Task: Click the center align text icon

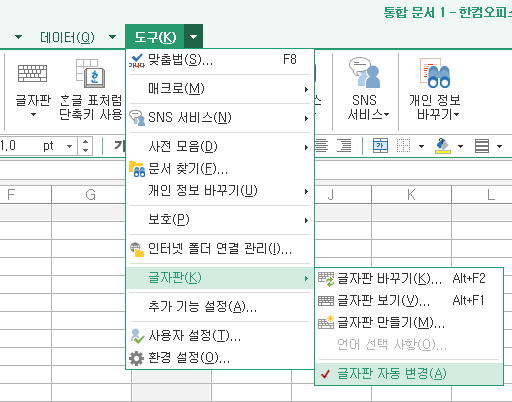Action: coord(321,146)
